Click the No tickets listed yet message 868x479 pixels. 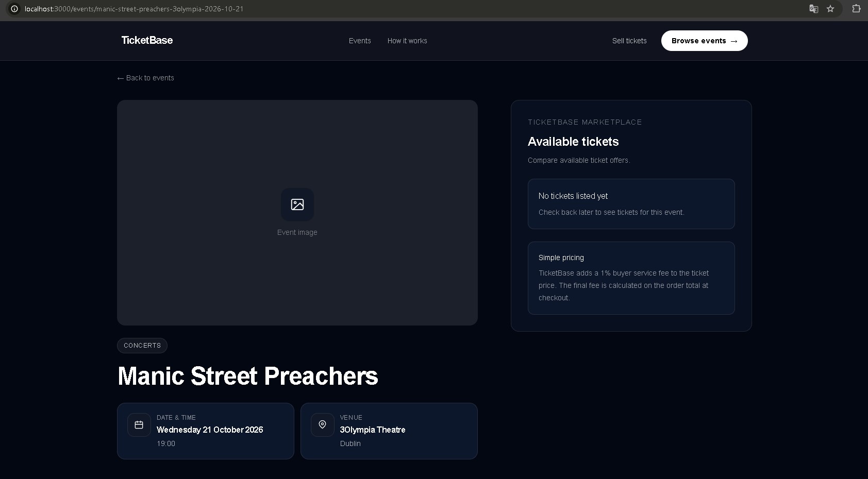573,196
